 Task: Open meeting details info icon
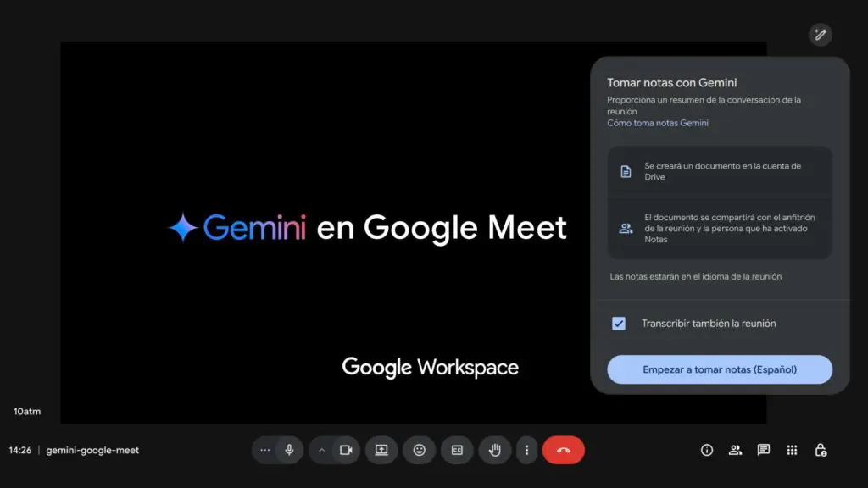(707, 450)
